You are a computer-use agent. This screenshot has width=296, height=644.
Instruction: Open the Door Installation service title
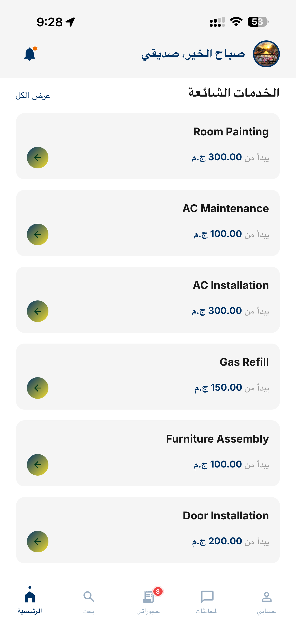point(226,516)
